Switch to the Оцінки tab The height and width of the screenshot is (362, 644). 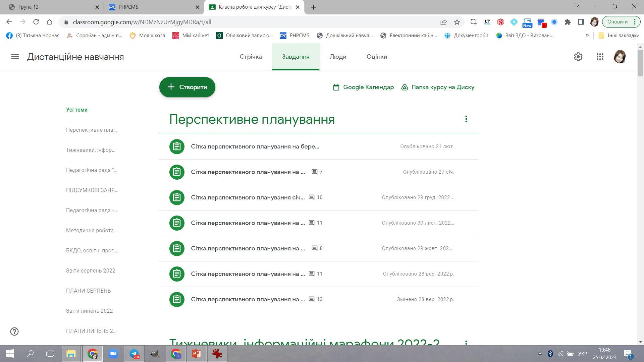click(377, 57)
